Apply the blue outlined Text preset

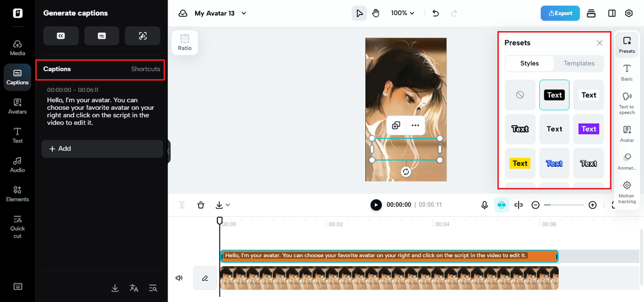tap(554, 163)
